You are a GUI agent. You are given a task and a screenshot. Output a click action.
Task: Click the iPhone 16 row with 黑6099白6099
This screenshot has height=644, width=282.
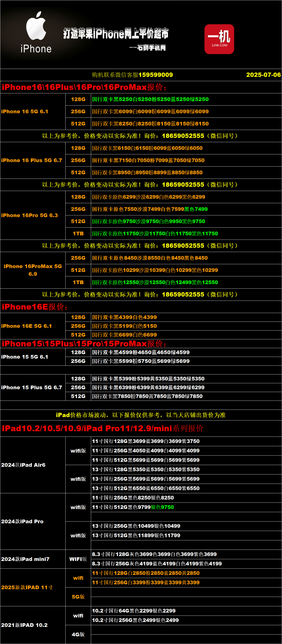(x=186, y=112)
